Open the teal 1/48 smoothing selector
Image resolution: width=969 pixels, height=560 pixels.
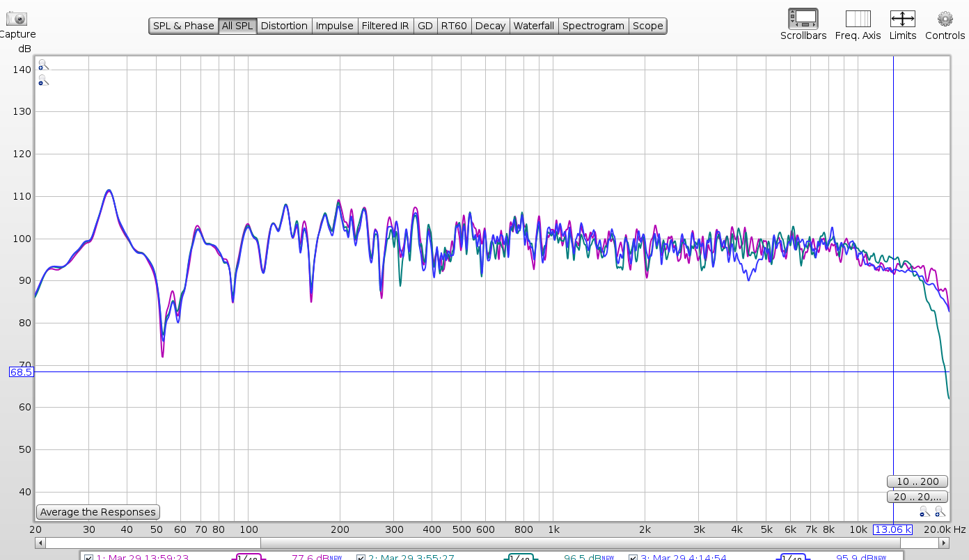pyautogui.click(x=521, y=557)
